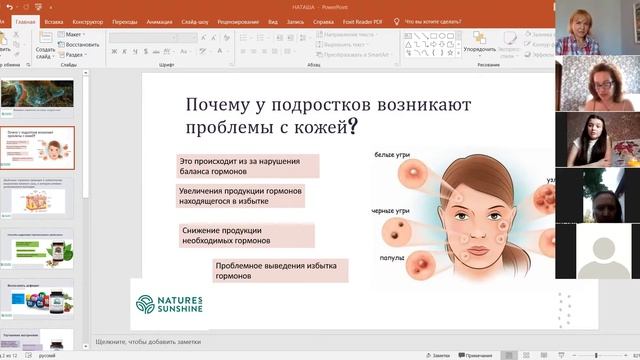Center text in paragraph group
Viewport: 640px width, 360px height.
click(x=254, y=51)
